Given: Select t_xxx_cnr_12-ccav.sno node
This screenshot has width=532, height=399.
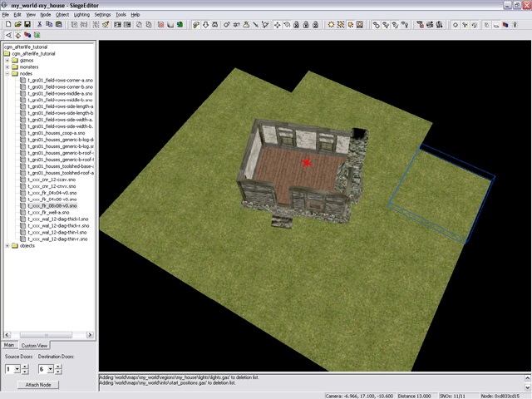Looking at the screenshot, I should [x=52, y=180].
